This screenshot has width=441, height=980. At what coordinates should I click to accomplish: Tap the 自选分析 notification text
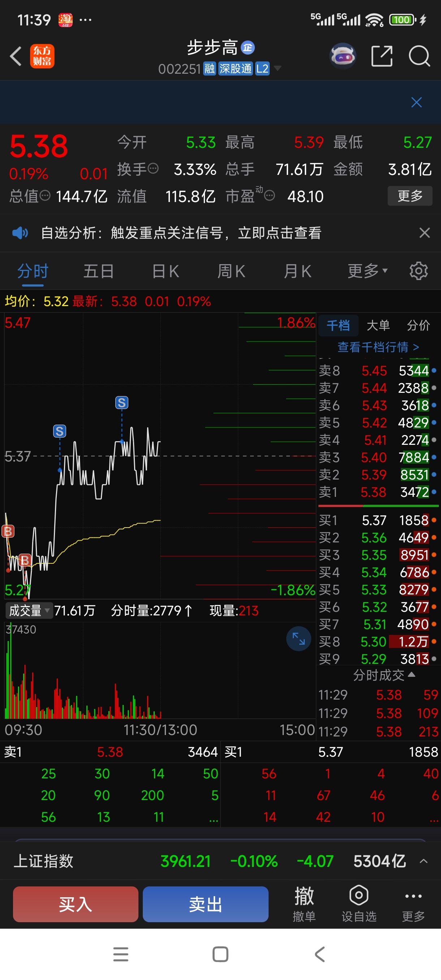181,232
